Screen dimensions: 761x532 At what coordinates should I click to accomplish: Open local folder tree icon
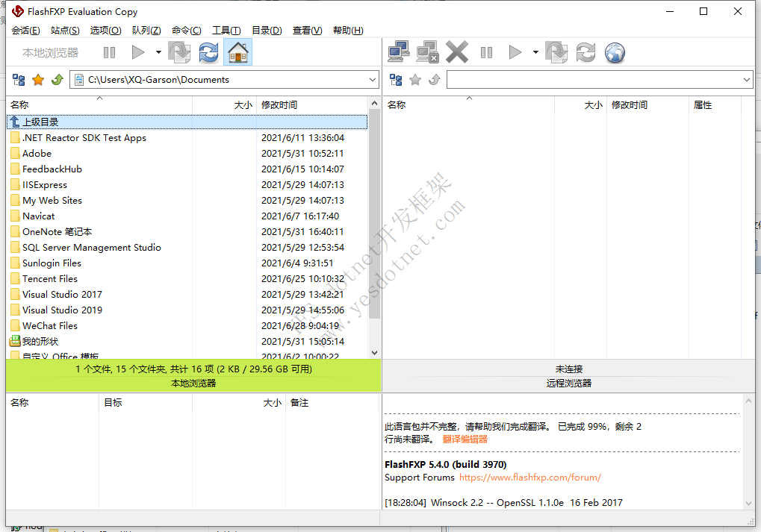coord(19,80)
